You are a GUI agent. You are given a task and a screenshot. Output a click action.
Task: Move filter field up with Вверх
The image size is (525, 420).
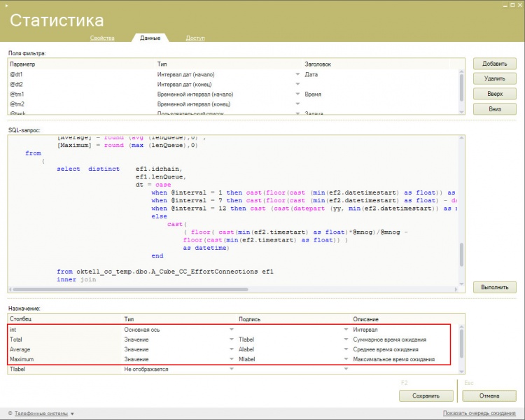coord(494,94)
